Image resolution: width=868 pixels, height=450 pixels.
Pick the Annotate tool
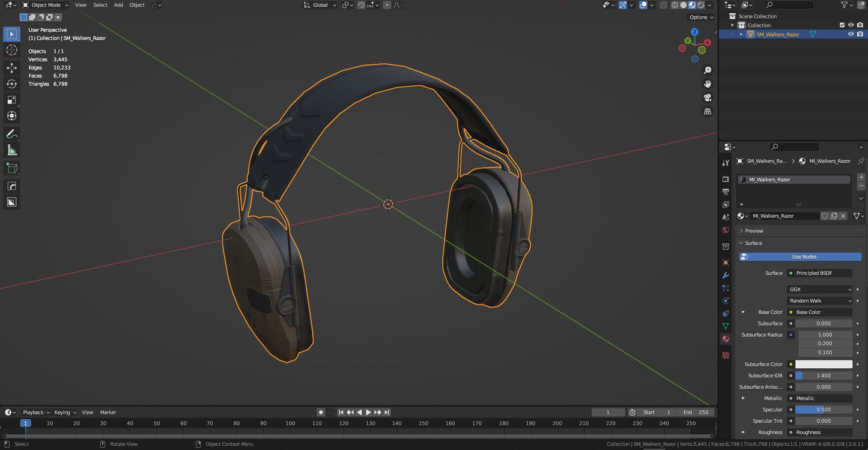pos(11,133)
